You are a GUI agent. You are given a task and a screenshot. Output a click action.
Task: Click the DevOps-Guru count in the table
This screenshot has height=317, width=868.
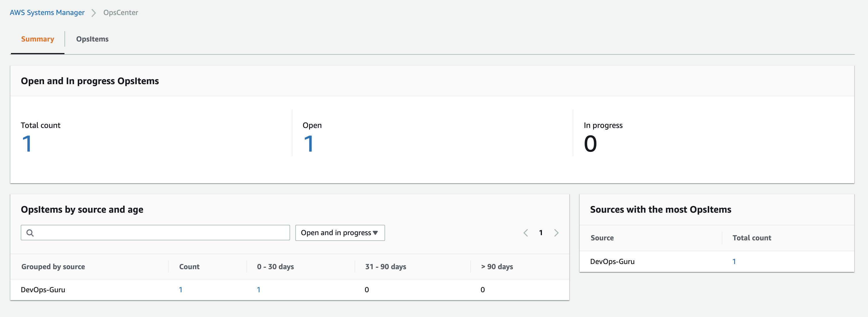point(181,289)
